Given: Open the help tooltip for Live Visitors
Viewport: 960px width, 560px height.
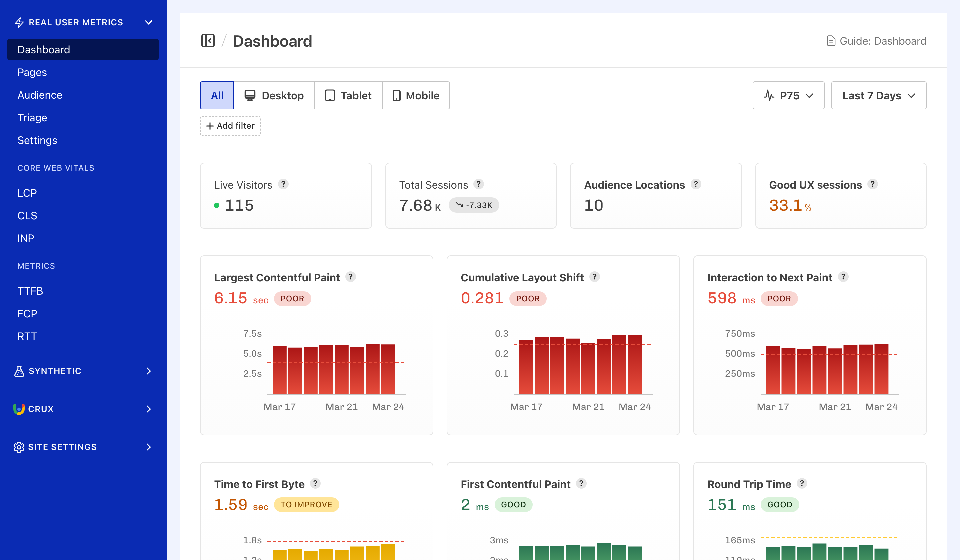Looking at the screenshot, I should click(x=283, y=184).
